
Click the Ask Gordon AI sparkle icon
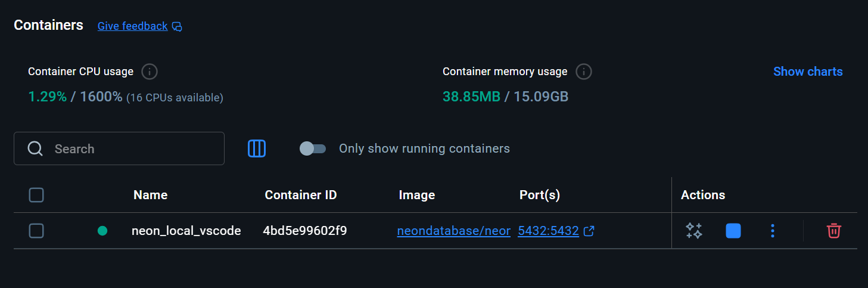pos(693,231)
